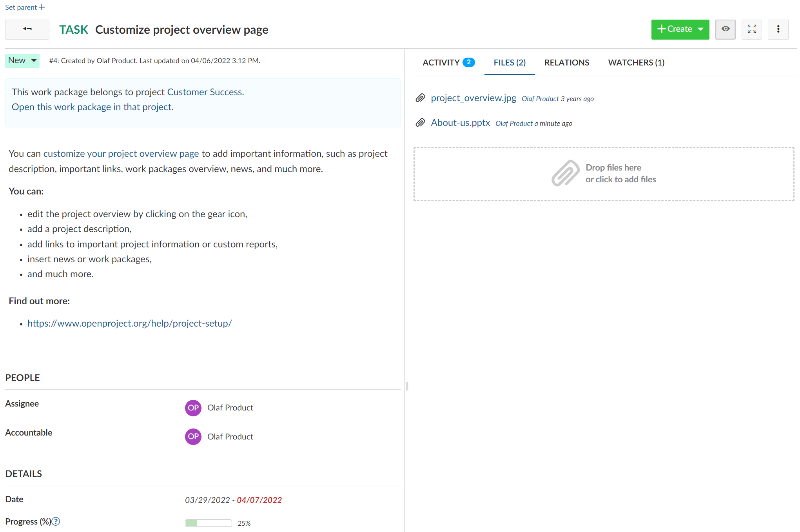Click the Accountable avatar for Olaf Product

tap(193, 436)
